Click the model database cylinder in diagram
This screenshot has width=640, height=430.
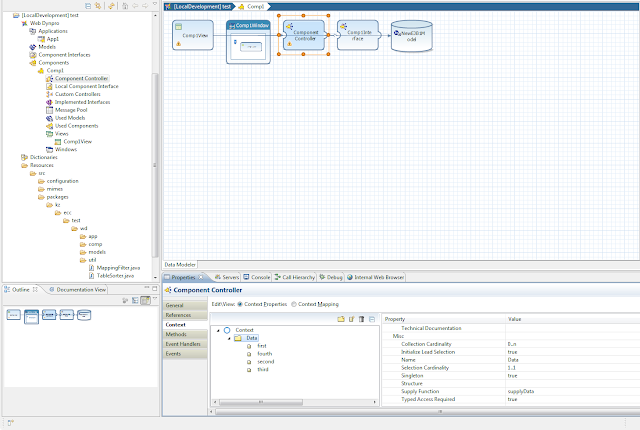pos(411,36)
